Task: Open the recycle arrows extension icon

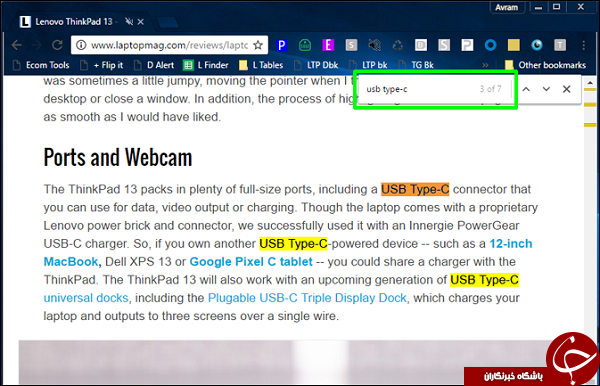Action: pos(398,45)
